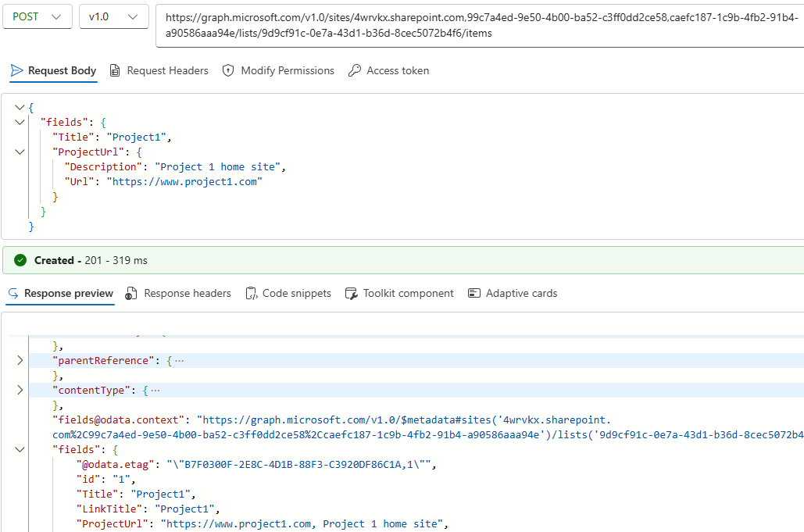
Task: Open the Code snippets tab
Action: 288,294
